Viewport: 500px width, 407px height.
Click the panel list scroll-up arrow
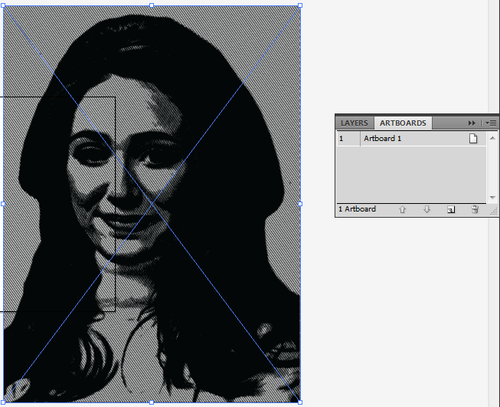pyautogui.click(x=493, y=138)
